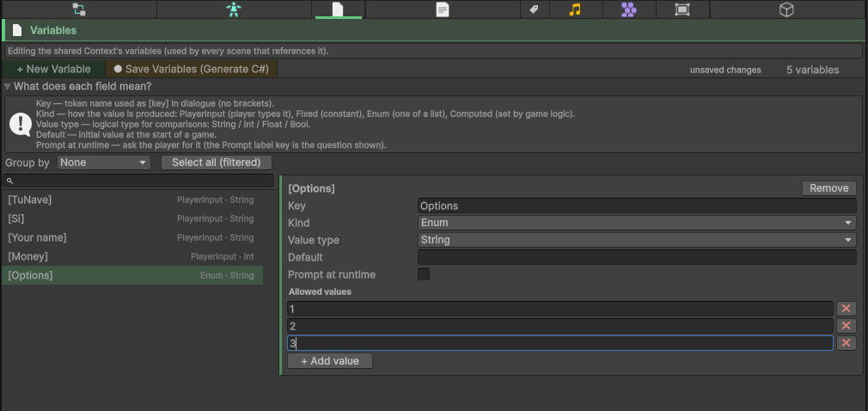Click the 'unsaved changes' status text
Screen dimensions: 868x411
725,70
